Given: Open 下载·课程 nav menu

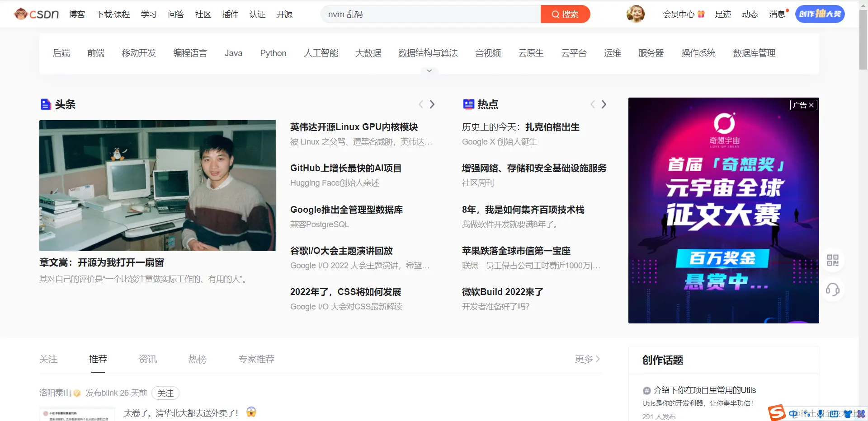Looking at the screenshot, I should click(x=113, y=14).
